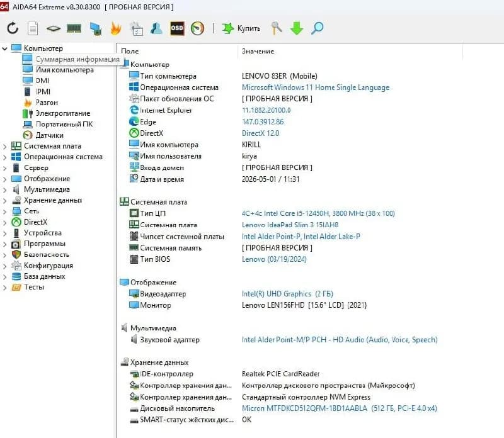Click the Realtek PCIE CardReader value
Image resolution: width=504 pixels, height=438 pixels.
[x=280, y=374]
